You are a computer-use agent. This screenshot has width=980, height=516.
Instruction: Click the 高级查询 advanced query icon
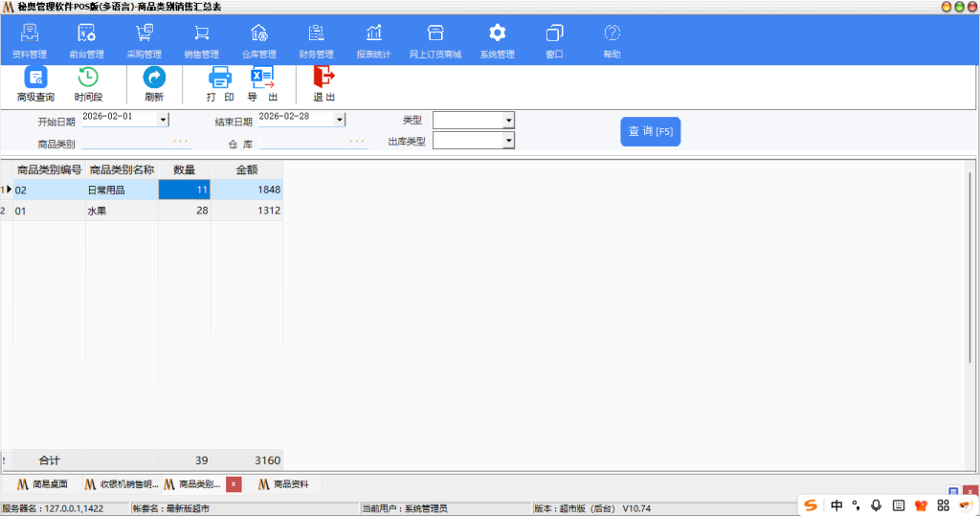(x=35, y=83)
